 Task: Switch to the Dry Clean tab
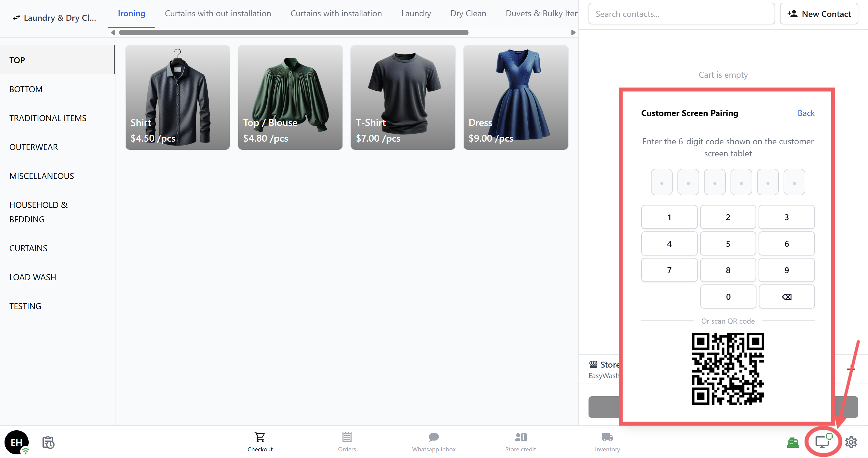pyautogui.click(x=468, y=14)
